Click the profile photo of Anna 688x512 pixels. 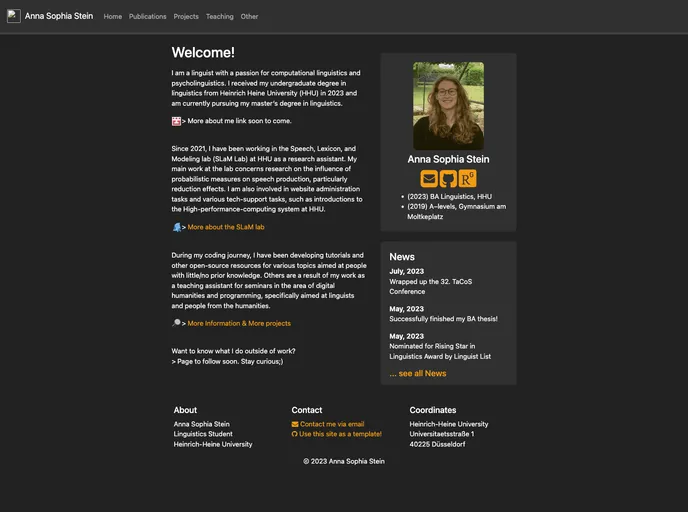(448, 106)
